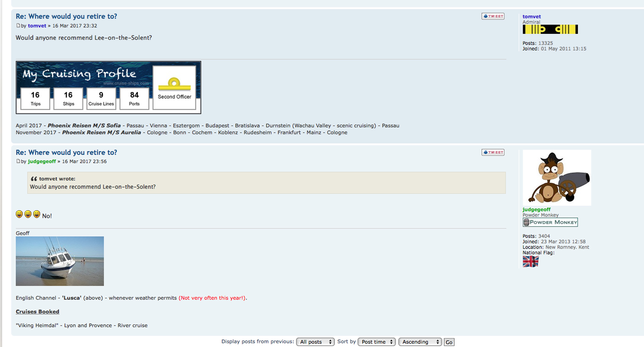Image resolution: width=644 pixels, height=347 pixels.
Task: Click judgegeoff's monkey cannon avatar
Action: [557, 178]
